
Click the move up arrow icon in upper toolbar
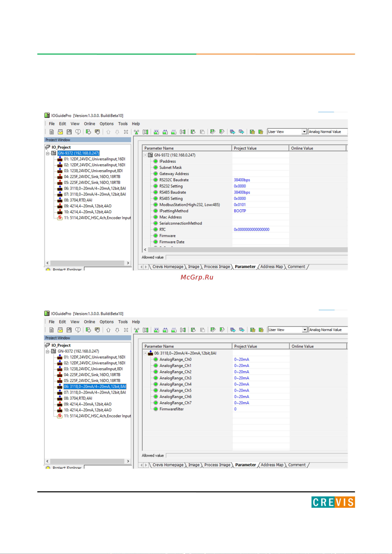click(108, 132)
